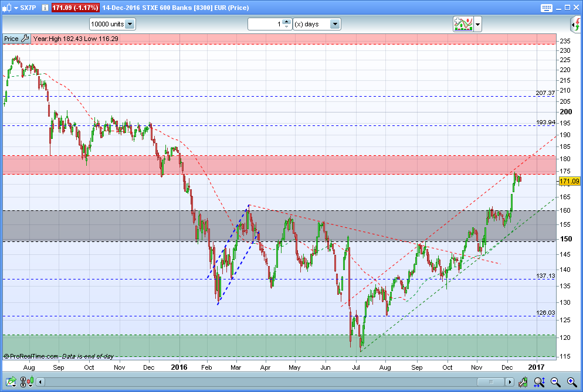
Task: Click the zoom out magnifier icon
Action: tap(555, 381)
